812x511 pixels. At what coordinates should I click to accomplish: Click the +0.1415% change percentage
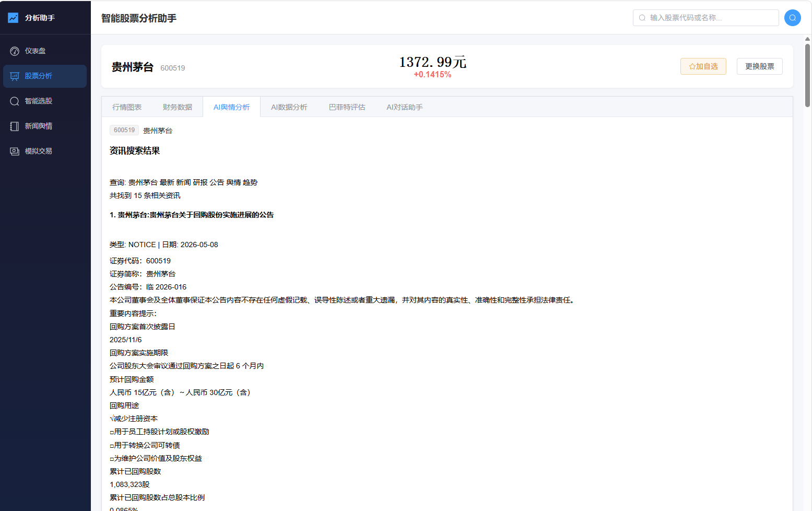click(x=432, y=75)
